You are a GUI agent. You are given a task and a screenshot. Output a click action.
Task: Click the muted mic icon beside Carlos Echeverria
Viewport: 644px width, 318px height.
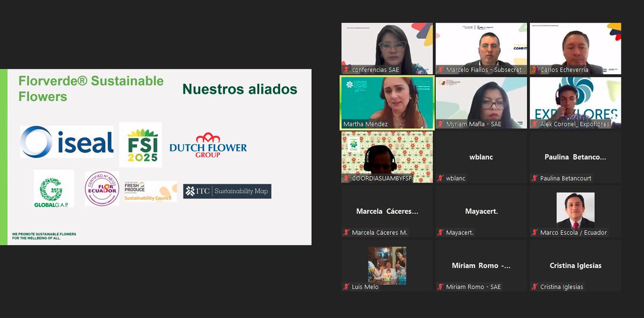pyautogui.click(x=535, y=70)
